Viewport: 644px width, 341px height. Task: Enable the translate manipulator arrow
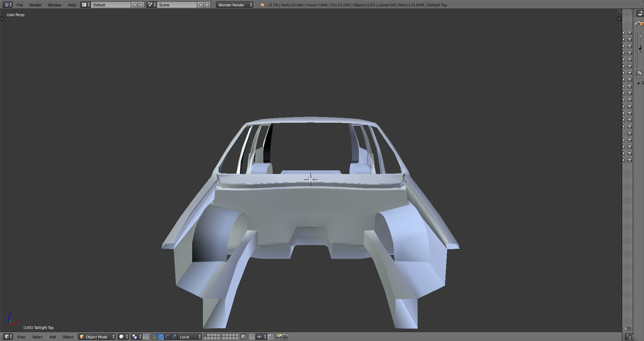coord(161,337)
